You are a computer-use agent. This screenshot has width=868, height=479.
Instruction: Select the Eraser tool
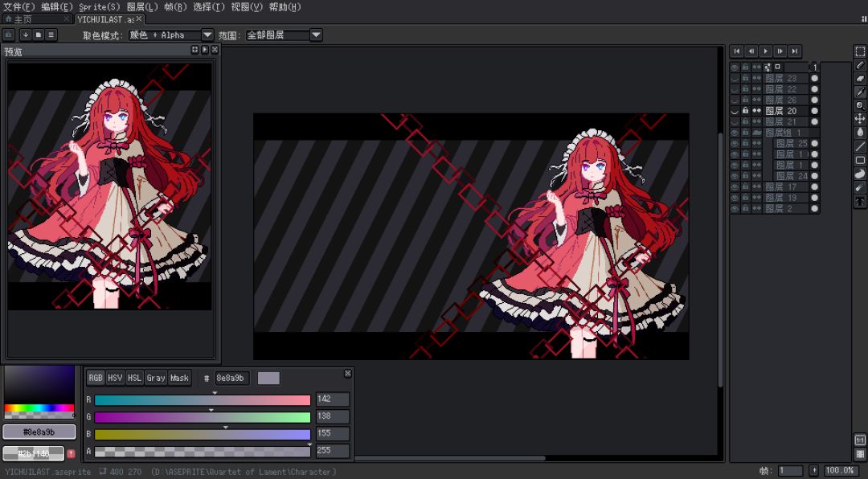[860, 79]
